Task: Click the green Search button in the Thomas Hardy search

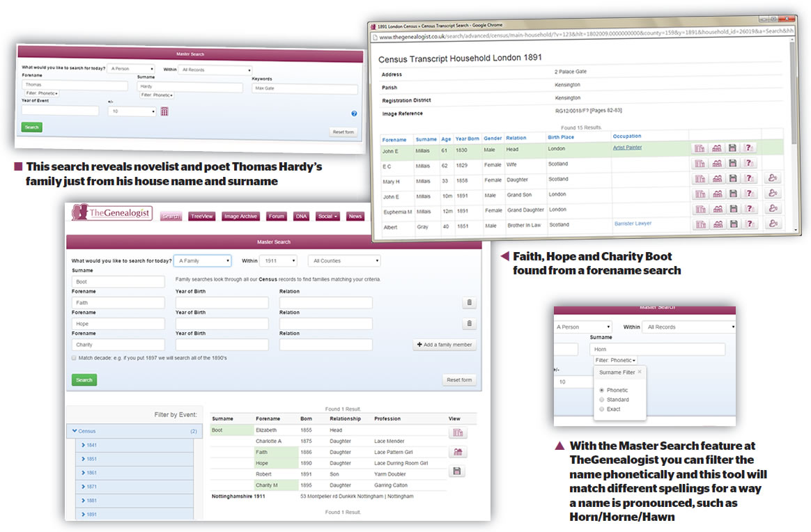Action: pyautogui.click(x=31, y=127)
